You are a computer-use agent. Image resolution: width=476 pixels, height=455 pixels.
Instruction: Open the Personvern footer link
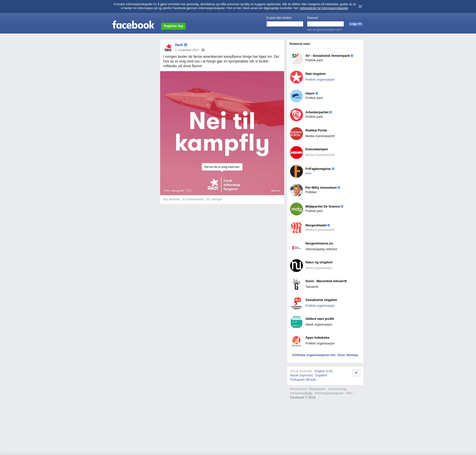pyautogui.click(x=298, y=389)
